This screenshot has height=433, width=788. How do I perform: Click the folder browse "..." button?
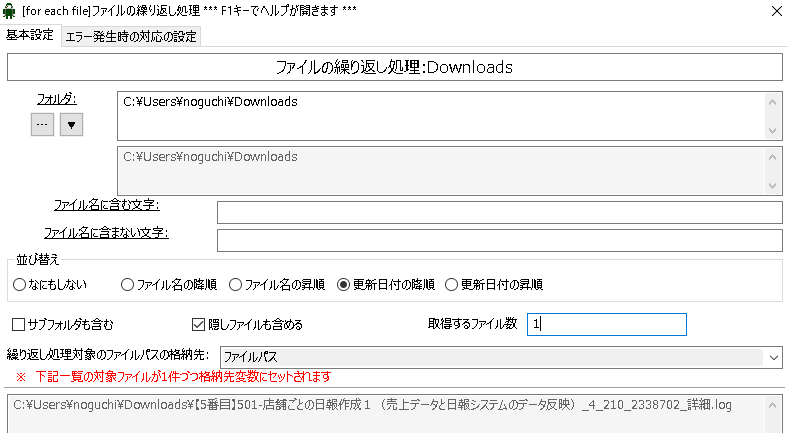pos(42,124)
